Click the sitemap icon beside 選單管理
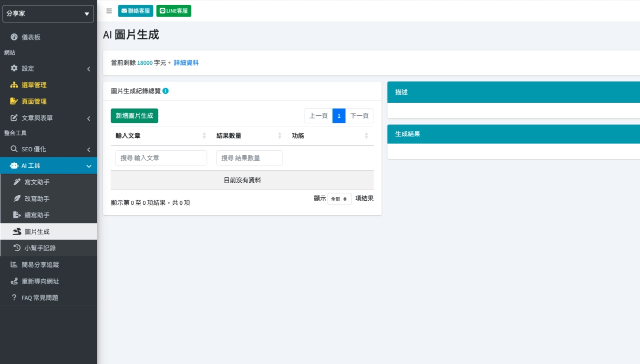The height and width of the screenshot is (364, 640). [x=14, y=85]
